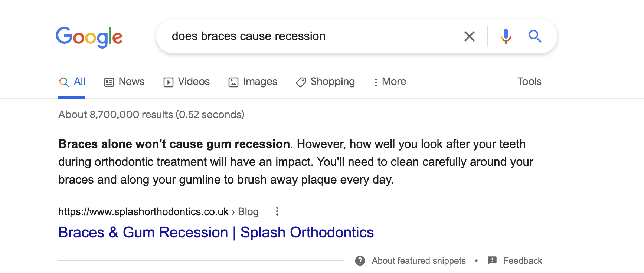The height and width of the screenshot is (273, 644).
Task: Open three-dot menu beside splashorthodontics URL
Action: [x=277, y=211]
